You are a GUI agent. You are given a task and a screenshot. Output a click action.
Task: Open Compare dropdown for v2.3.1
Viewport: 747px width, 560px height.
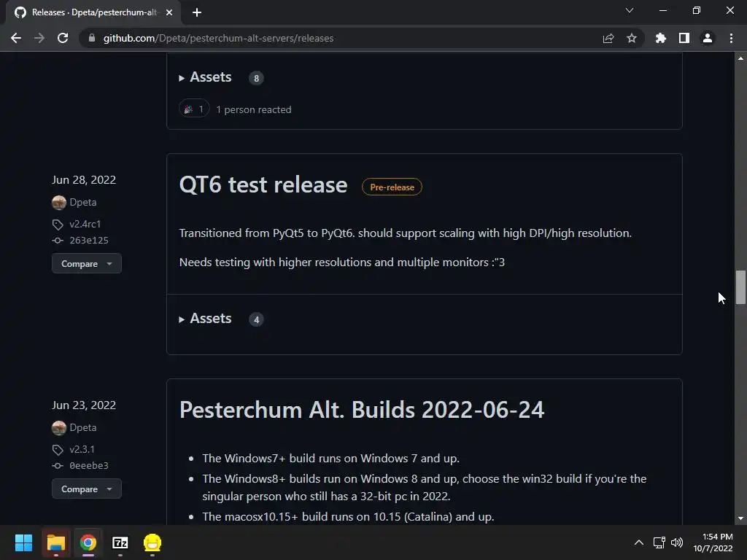[87, 489]
